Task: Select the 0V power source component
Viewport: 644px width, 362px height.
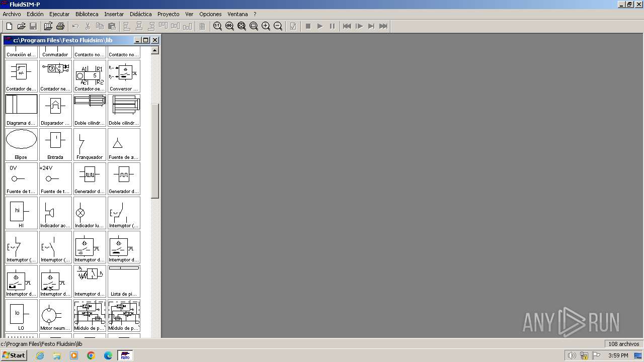Action: pos(21,178)
